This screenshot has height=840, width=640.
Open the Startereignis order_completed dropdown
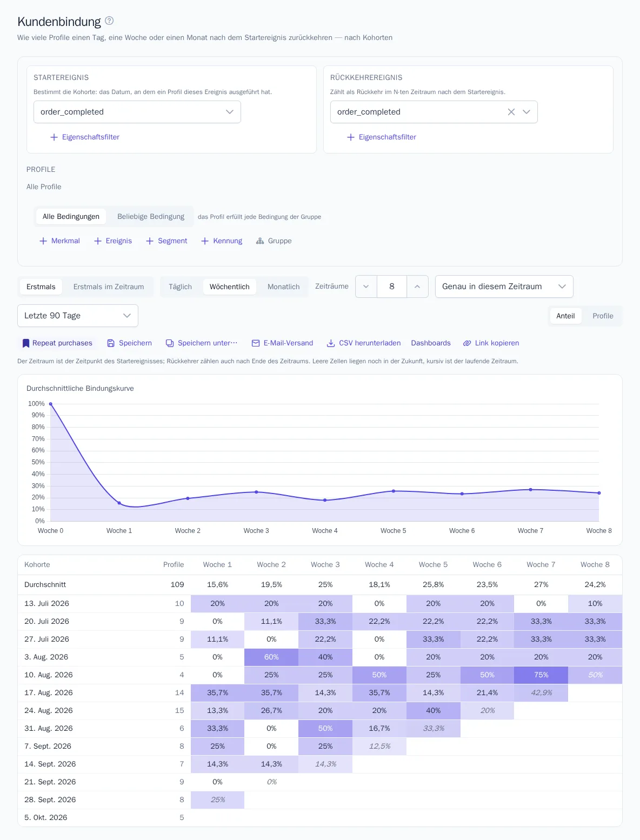137,112
